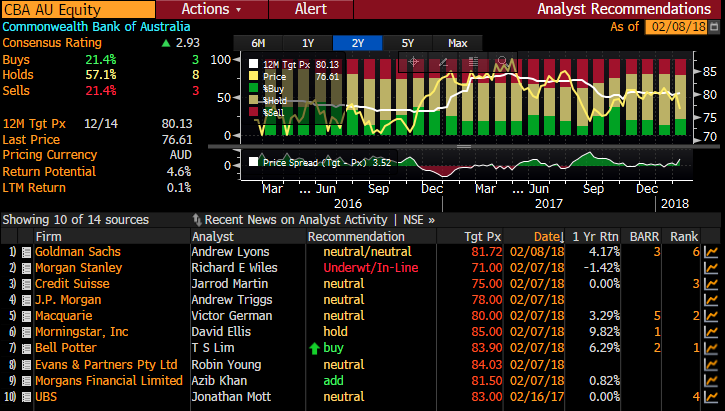Show Morgans Financial rating history chart icon

point(711,381)
